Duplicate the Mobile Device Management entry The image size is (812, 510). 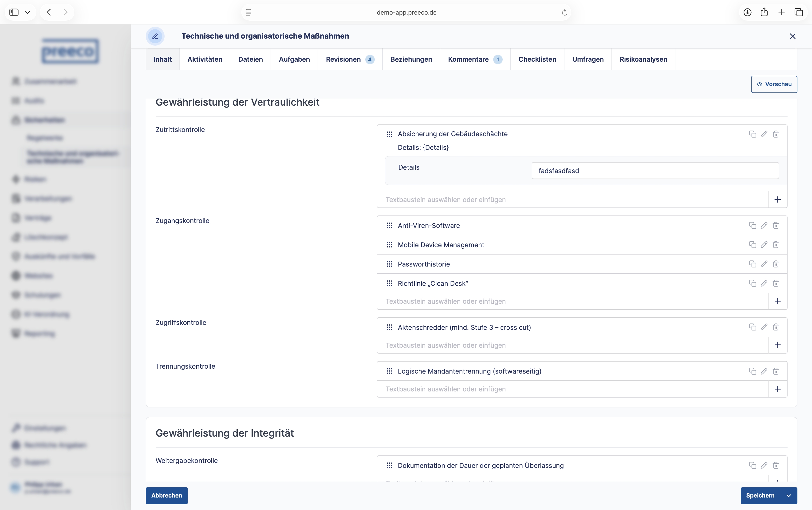tap(752, 245)
